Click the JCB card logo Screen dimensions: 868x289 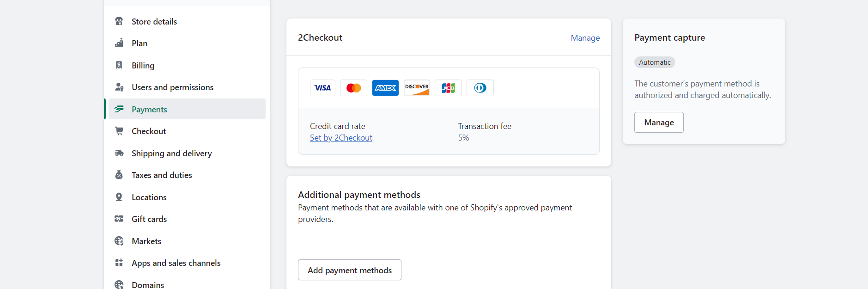(448, 88)
